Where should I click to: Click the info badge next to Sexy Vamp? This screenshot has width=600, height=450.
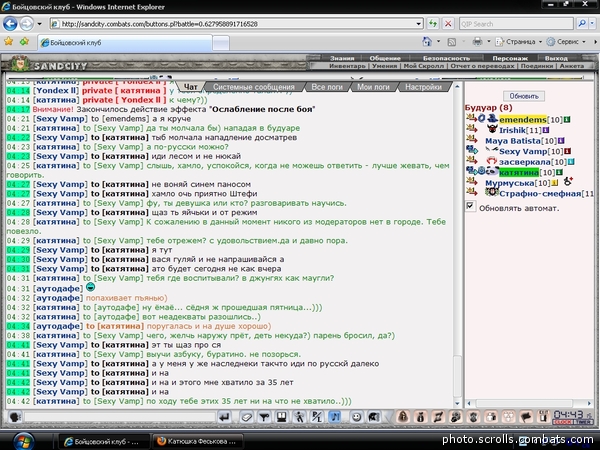[x=567, y=151]
